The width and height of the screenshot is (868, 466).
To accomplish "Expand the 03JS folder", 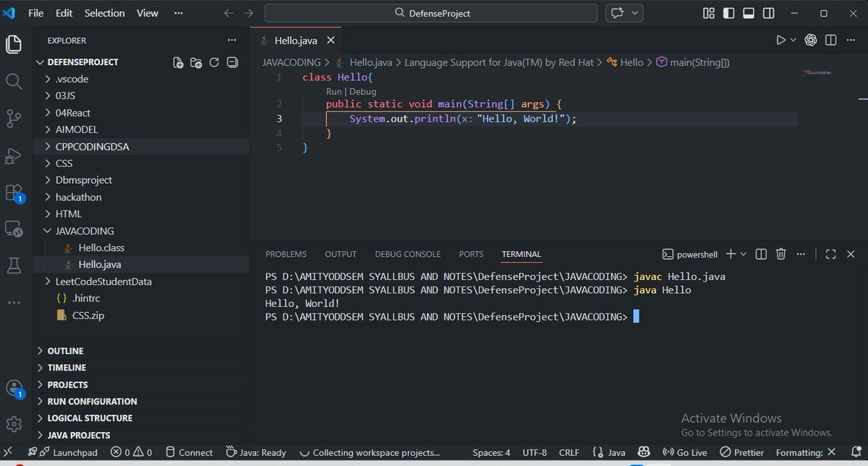I will pos(141,96).
